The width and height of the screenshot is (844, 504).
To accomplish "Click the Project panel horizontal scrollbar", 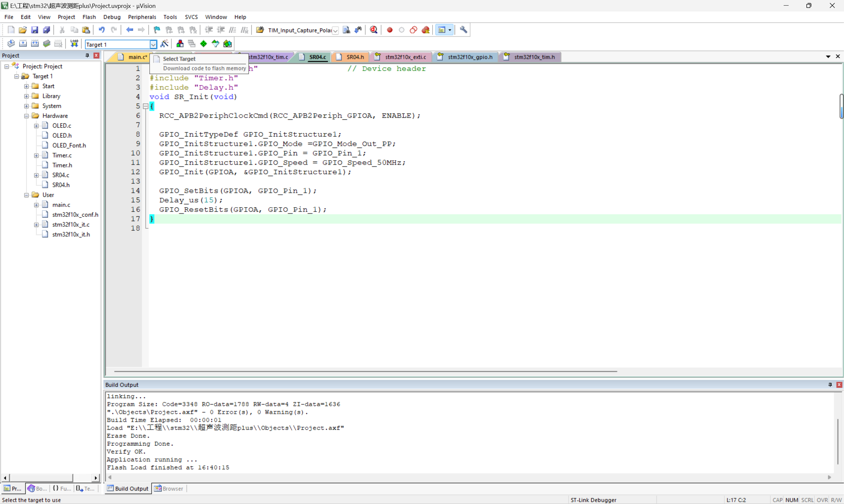I will click(41, 478).
